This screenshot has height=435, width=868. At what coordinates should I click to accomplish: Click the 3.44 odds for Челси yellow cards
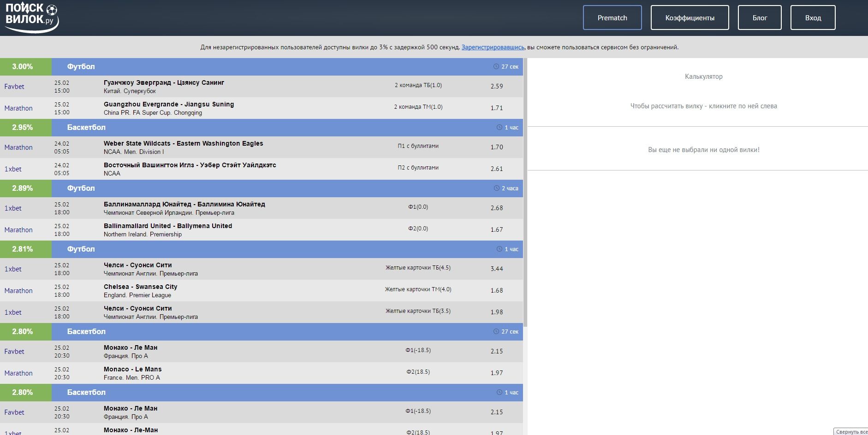tap(497, 269)
